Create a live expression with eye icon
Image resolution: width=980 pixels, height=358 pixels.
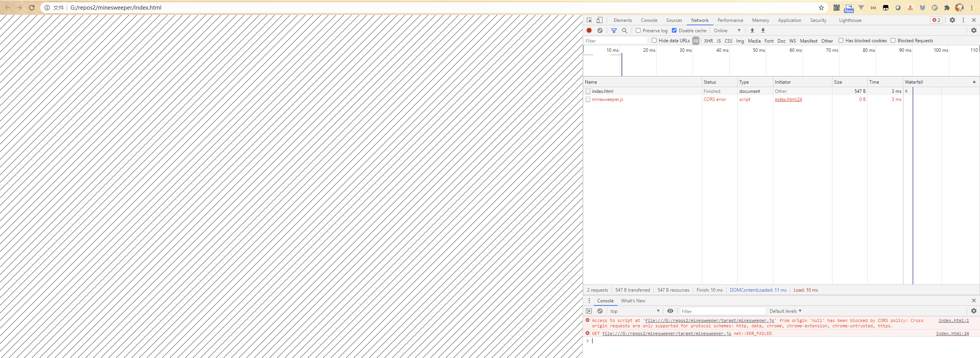click(x=670, y=311)
